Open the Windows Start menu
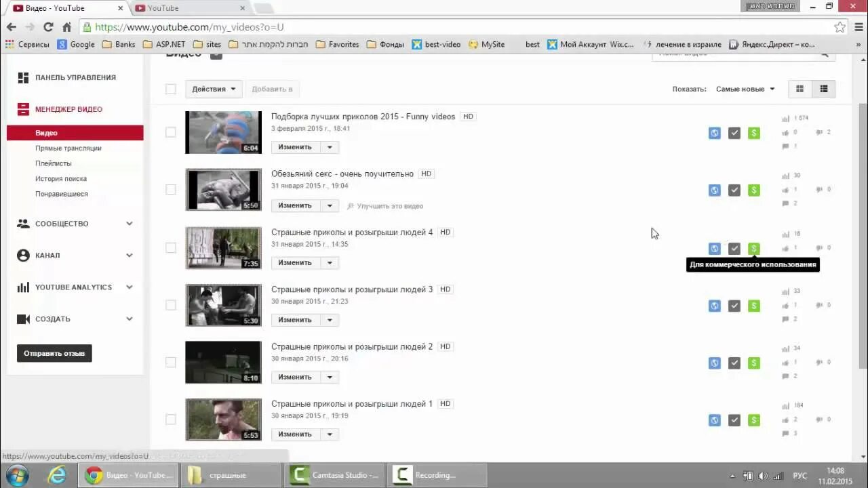868x488 pixels. click(17, 475)
